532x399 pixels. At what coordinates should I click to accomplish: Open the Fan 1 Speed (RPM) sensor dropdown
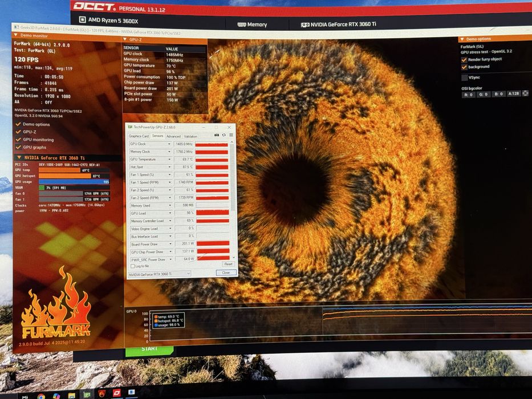[x=170, y=182]
